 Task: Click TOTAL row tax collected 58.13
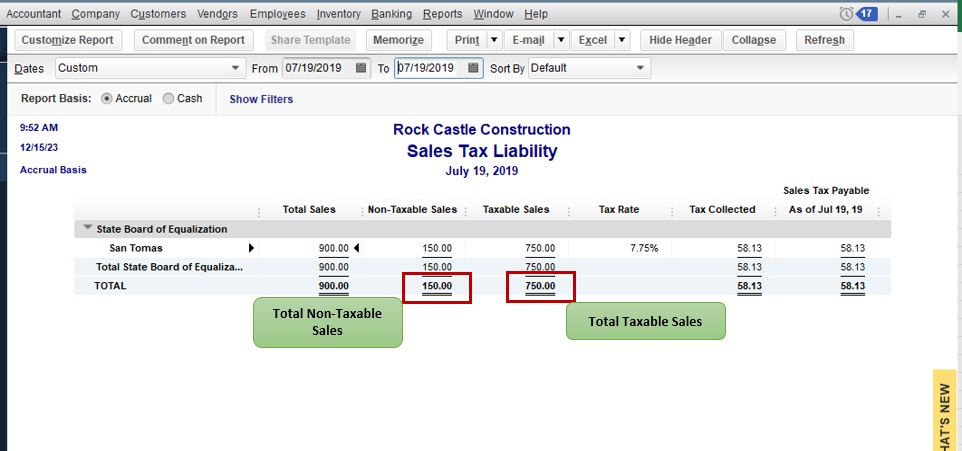coord(750,286)
